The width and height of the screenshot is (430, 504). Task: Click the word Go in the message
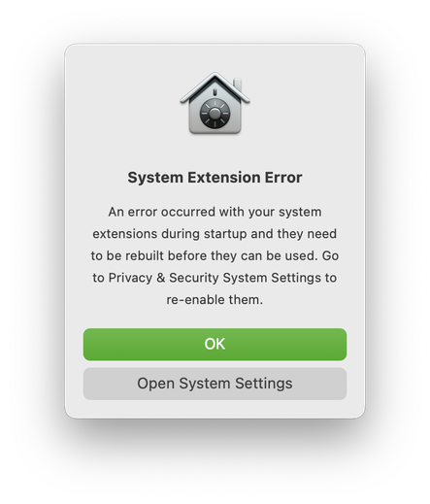tap(330, 255)
